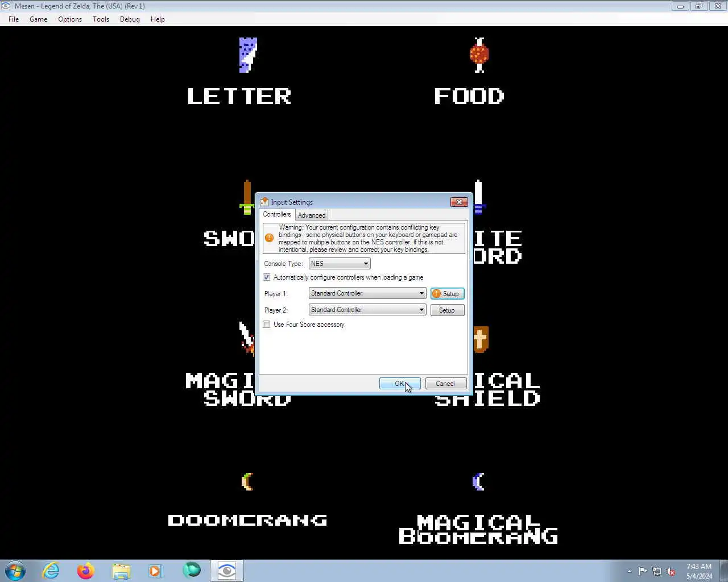
Task: Open the Tools menu
Action: pyautogui.click(x=101, y=19)
